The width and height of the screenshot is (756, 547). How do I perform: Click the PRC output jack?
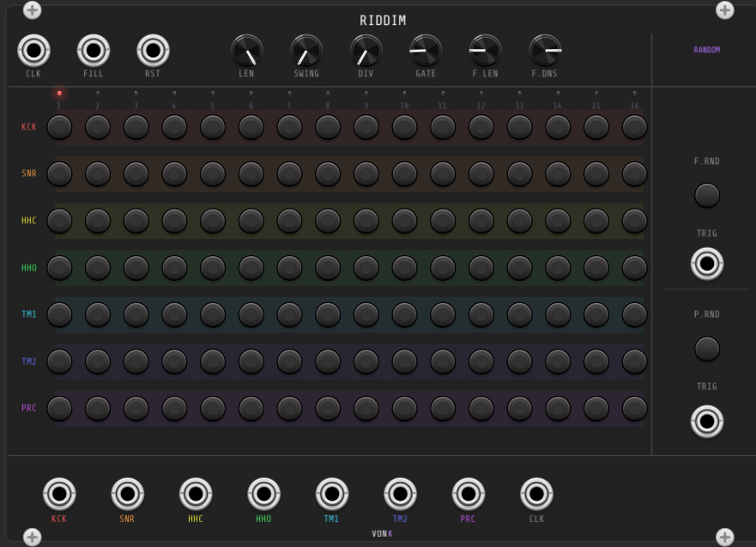coord(469,494)
